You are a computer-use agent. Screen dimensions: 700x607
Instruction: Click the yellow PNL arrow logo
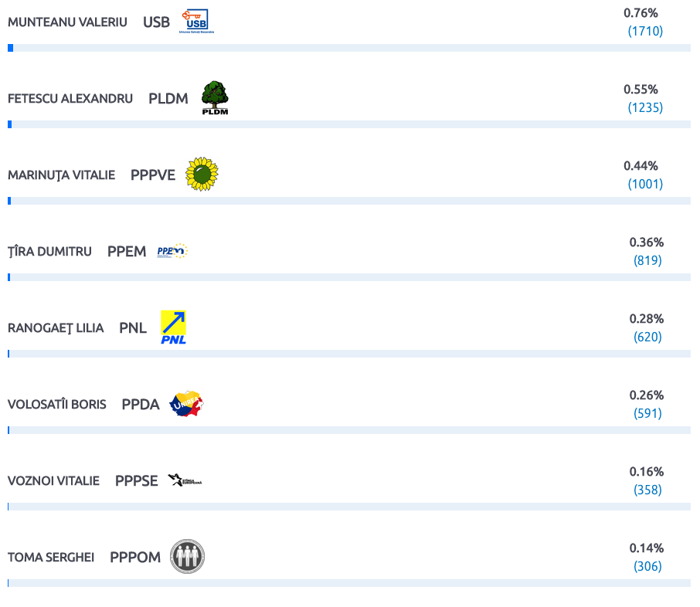point(173,327)
